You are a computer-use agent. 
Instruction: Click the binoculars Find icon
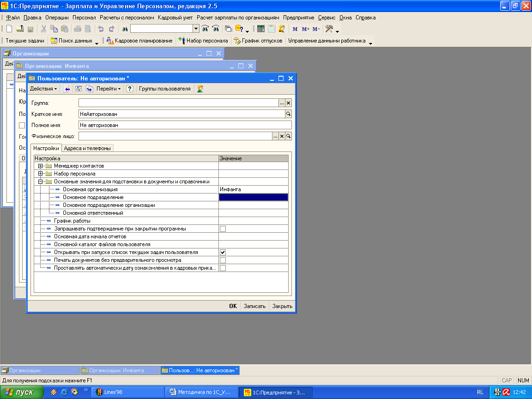(x=125, y=29)
